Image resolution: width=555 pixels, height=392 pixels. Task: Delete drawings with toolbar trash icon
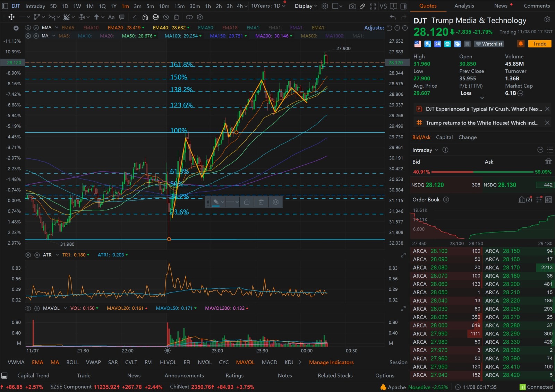pos(176,17)
